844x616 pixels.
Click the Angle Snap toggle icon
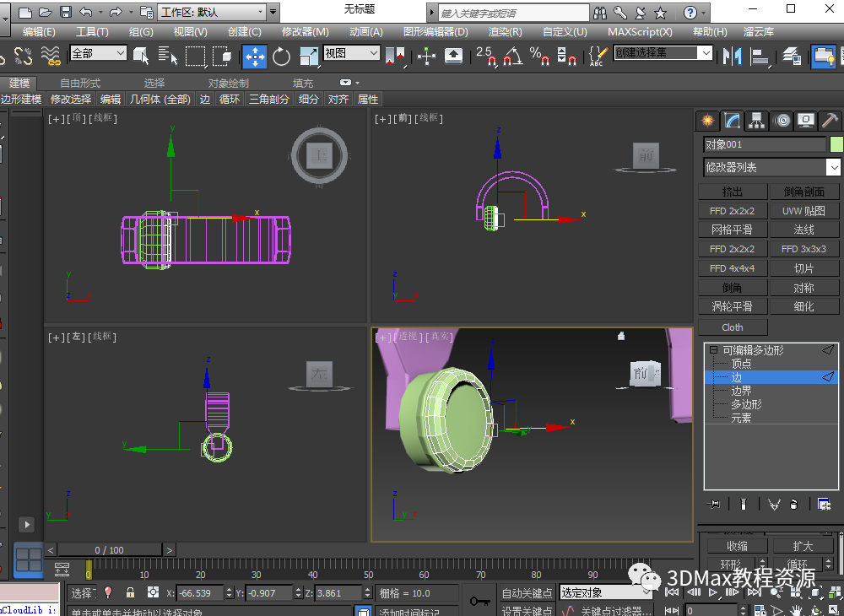coord(511,57)
